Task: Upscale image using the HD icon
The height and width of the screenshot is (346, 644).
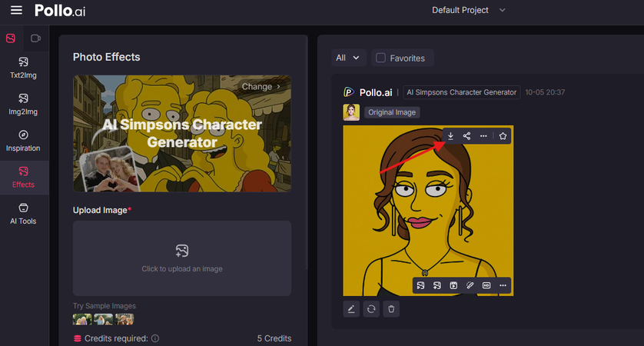Action: pyautogui.click(x=486, y=285)
